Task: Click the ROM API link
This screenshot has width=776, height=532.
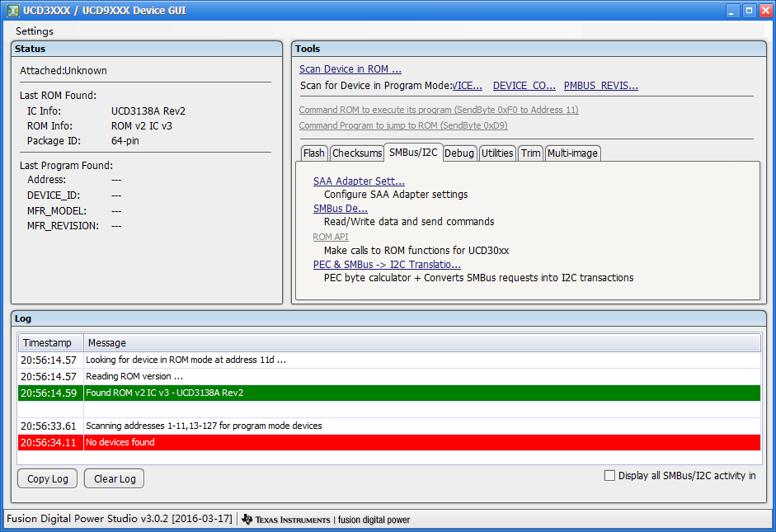Action: [330, 237]
